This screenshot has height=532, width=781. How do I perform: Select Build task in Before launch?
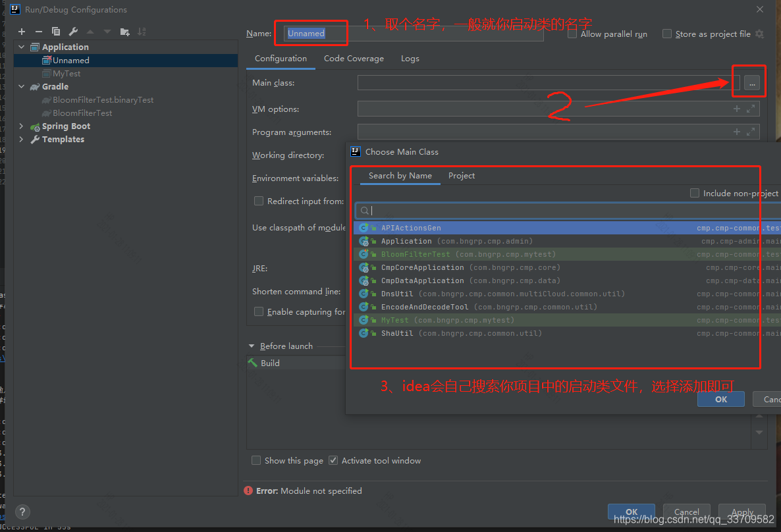pos(296,363)
